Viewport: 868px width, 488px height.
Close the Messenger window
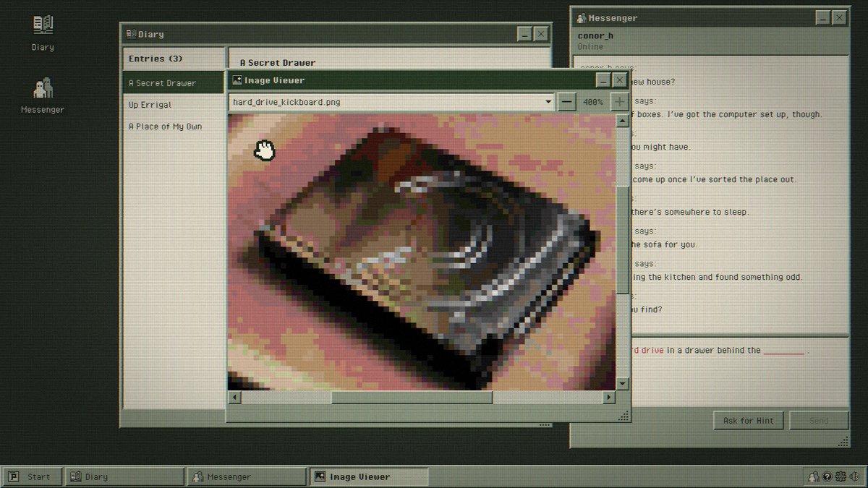tap(840, 18)
